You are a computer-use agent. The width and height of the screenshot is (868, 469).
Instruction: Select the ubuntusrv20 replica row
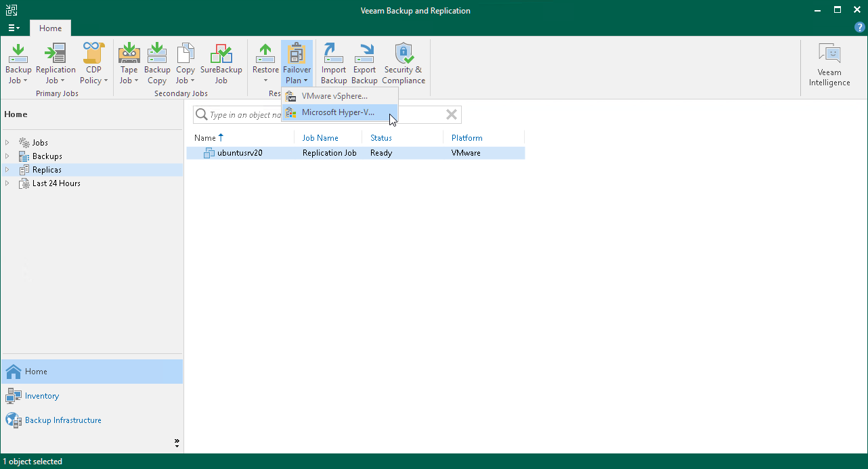click(x=355, y=153)
